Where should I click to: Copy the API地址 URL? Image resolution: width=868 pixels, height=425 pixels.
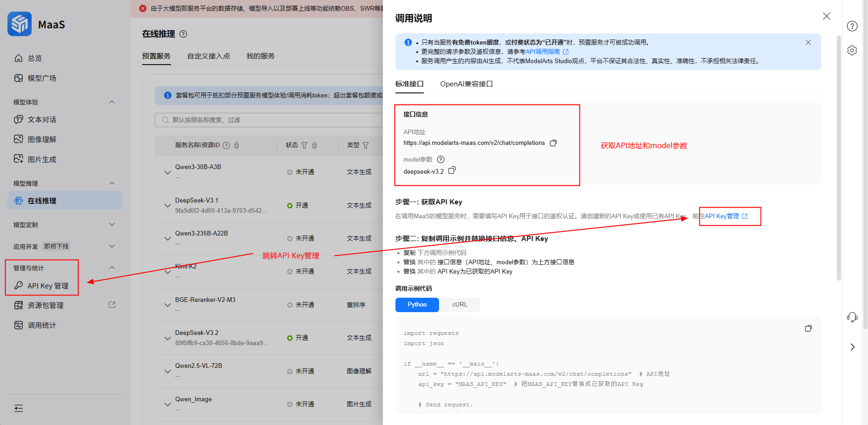(553, 143)
